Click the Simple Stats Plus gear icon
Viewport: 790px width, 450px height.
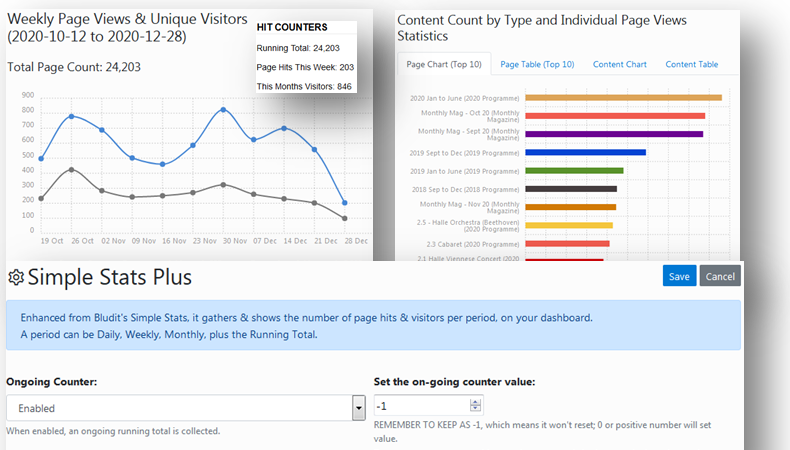pos(16,277)
